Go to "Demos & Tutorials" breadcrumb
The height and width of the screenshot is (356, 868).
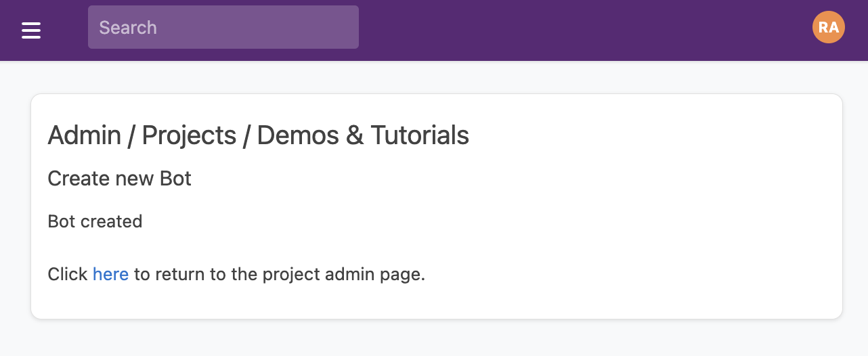(363, 135)
